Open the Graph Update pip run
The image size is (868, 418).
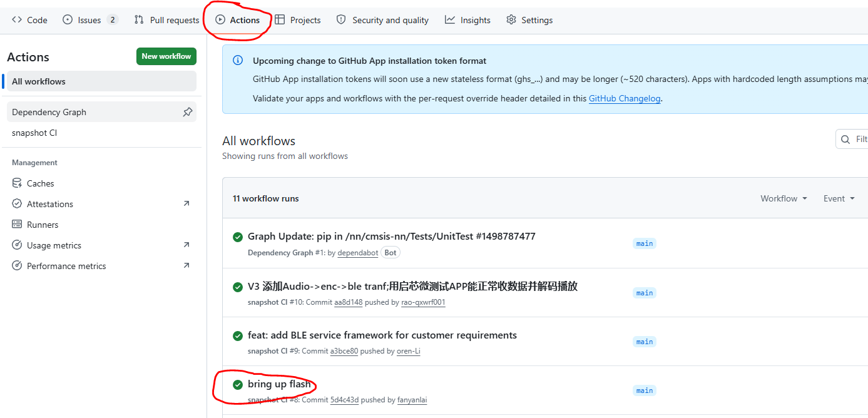click(x=392, y=237)
